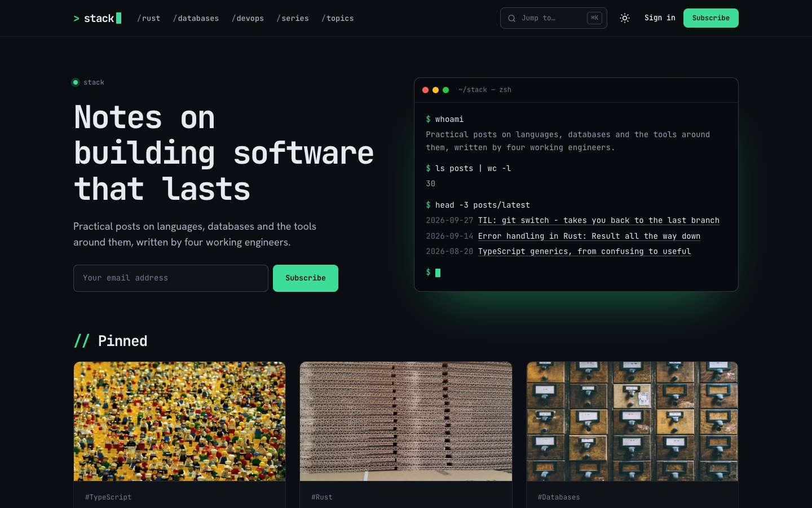This screenshot has height=508, width=812.
Task: Click the 2026-09-14 date in terminal
Action: click(x=449, y=236)
